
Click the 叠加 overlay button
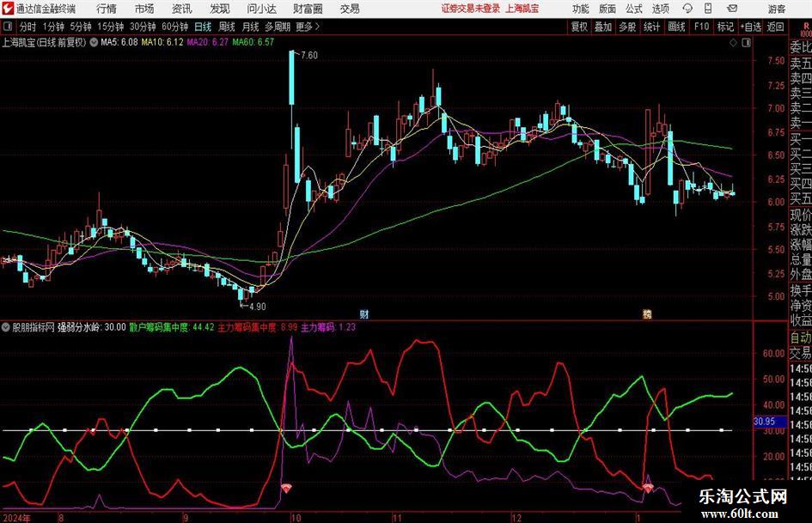tap(603, 27)
